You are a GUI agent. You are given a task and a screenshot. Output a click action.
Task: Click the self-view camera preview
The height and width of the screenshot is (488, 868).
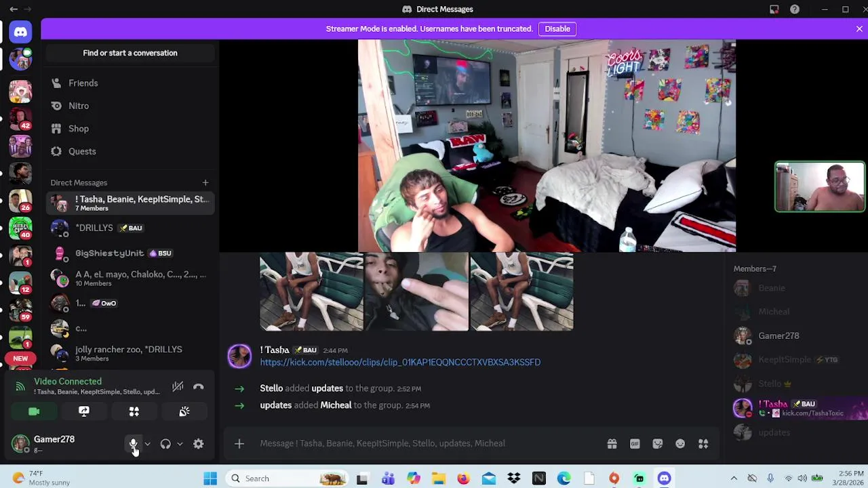point(820,186)
